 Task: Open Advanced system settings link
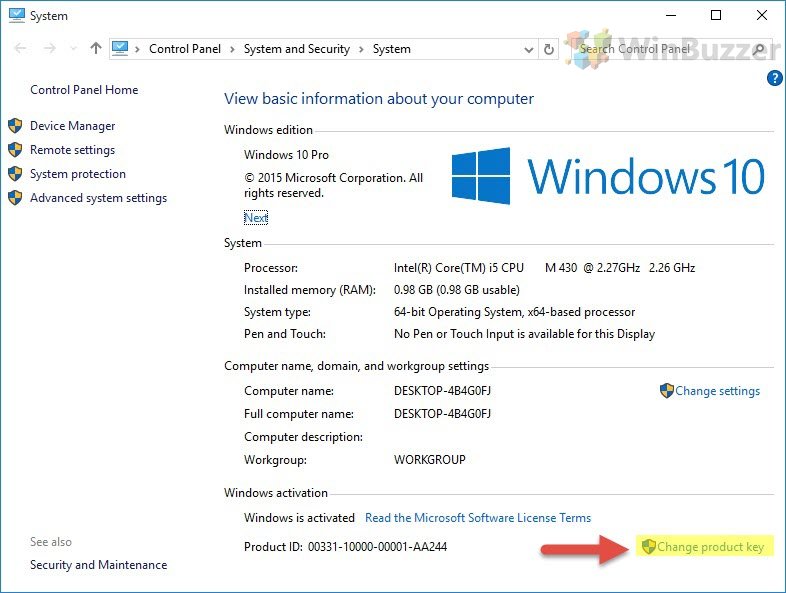98,198
